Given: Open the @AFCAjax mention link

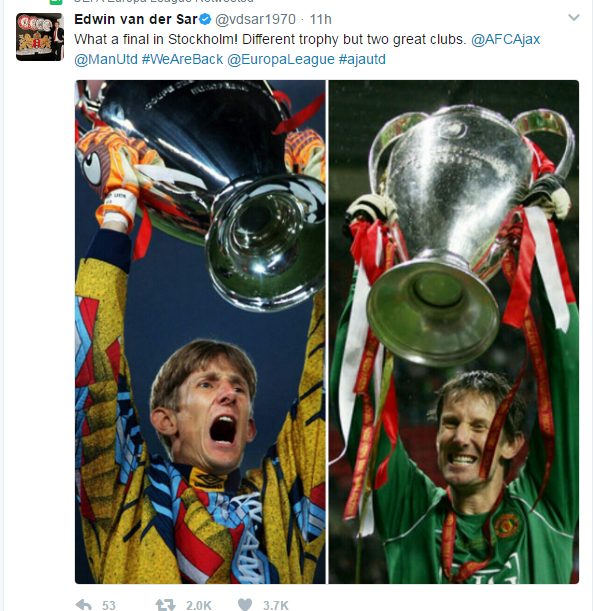Looking at the screenshot, I should point(505,39).
